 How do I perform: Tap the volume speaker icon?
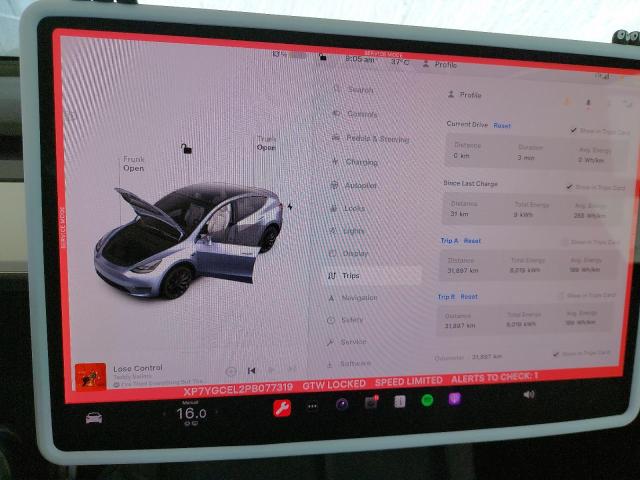529,395
